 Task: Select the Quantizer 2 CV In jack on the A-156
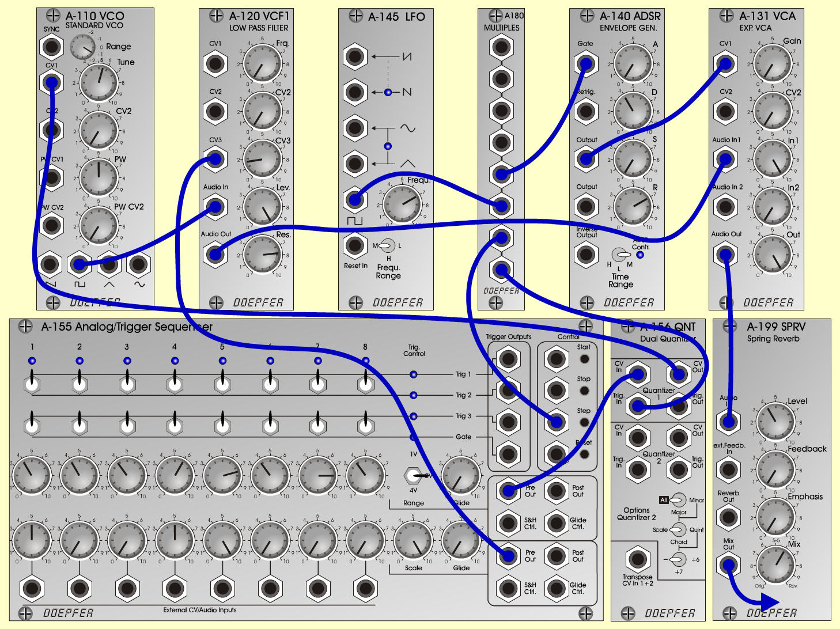pos(638,438)
